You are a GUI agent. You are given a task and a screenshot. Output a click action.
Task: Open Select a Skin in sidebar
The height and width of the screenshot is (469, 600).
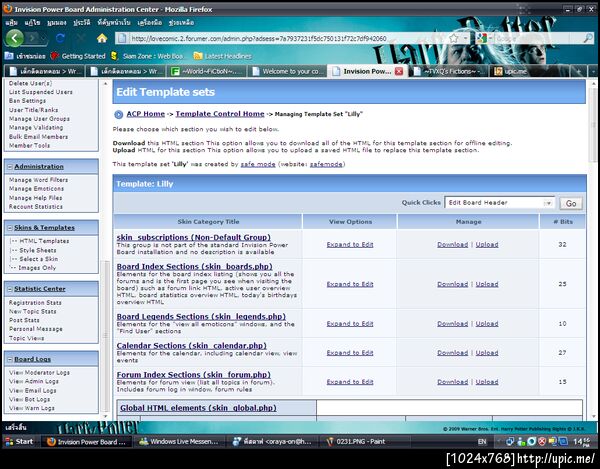[39, 259]
